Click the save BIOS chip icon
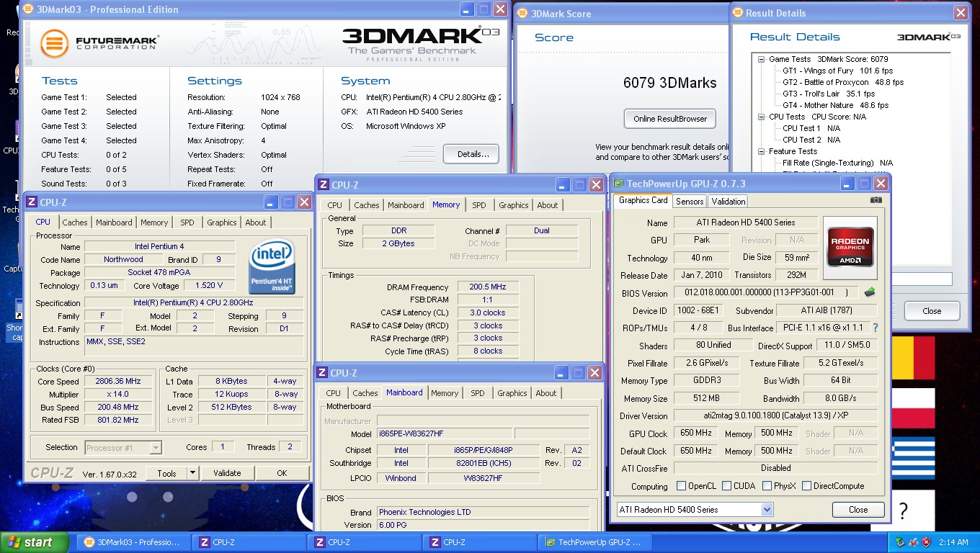The image size is (980, 553). [870, 292]
